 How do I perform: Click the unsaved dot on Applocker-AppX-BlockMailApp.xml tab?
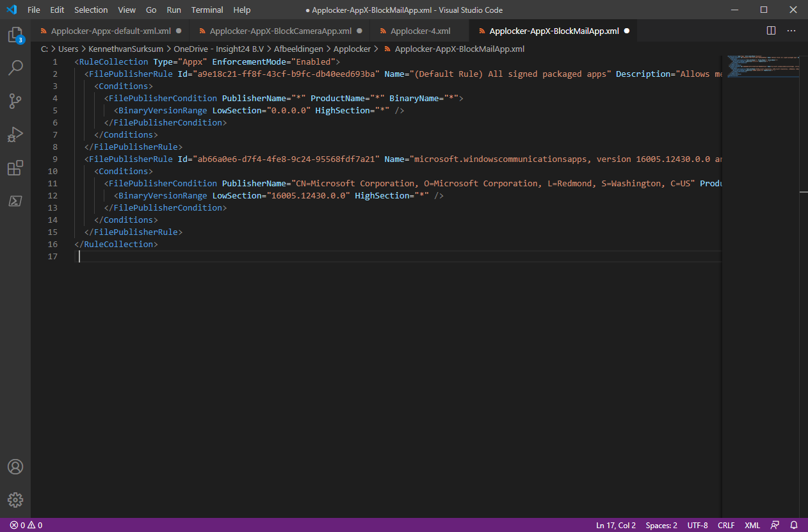pos(626,31)
